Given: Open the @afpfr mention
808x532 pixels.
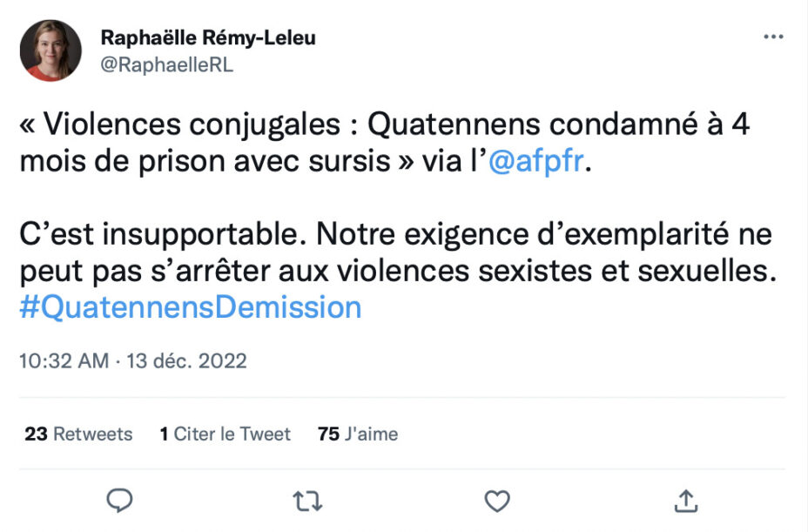Looking at the screenshot, I should tap(538, 163).
